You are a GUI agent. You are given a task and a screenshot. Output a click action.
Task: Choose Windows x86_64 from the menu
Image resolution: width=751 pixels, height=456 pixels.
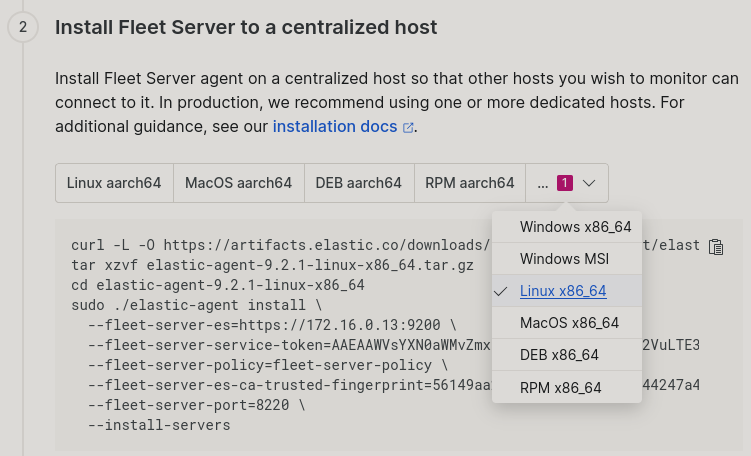tap(567, 227)
